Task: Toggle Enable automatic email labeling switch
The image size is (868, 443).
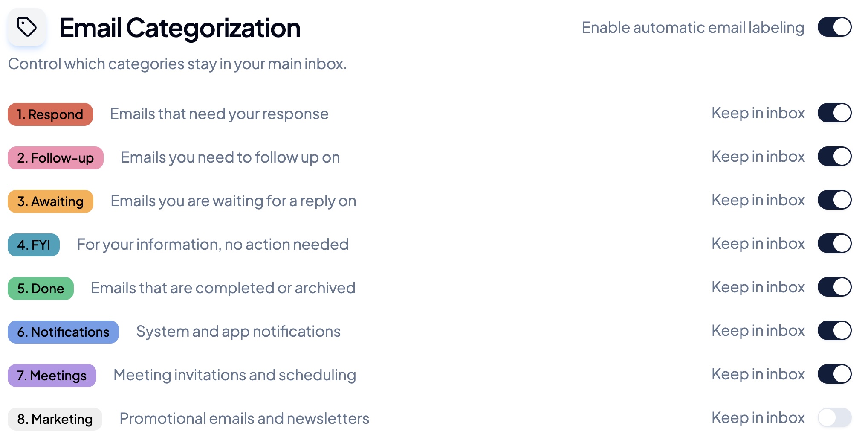Action: (834, 27)
